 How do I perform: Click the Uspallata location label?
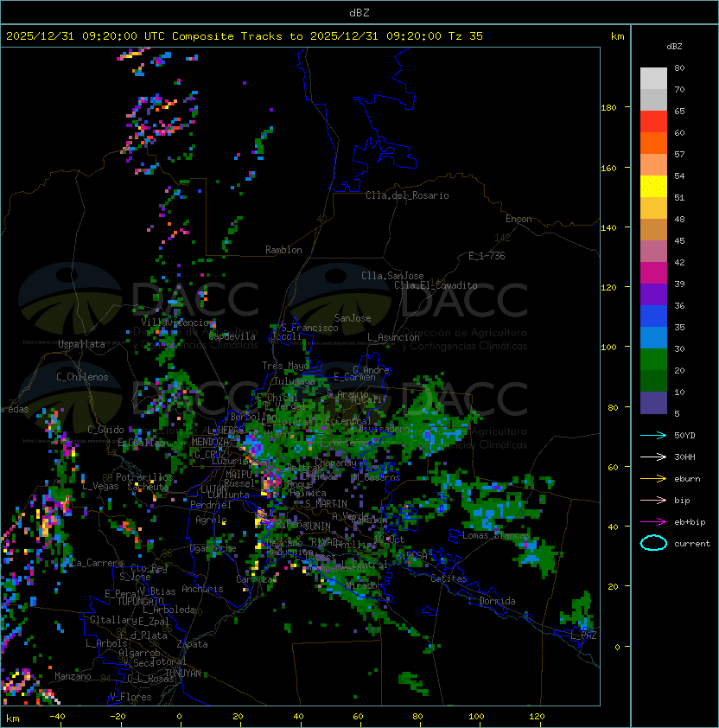click(81, 344)
